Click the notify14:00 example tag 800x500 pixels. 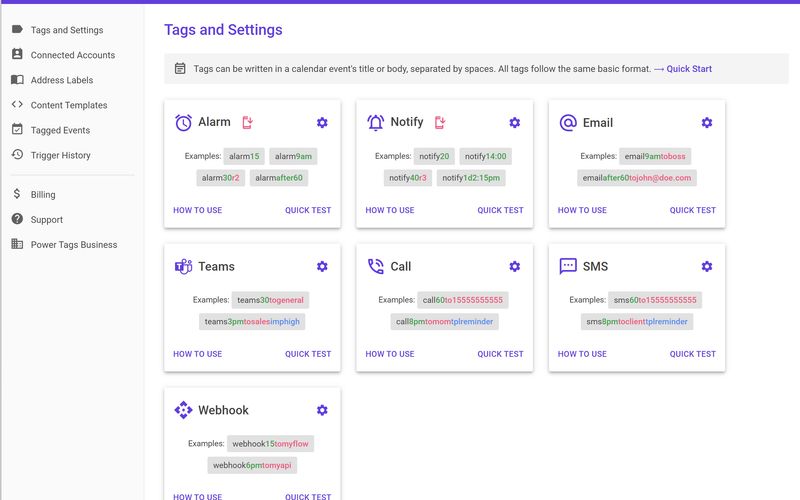click(485, 156)
